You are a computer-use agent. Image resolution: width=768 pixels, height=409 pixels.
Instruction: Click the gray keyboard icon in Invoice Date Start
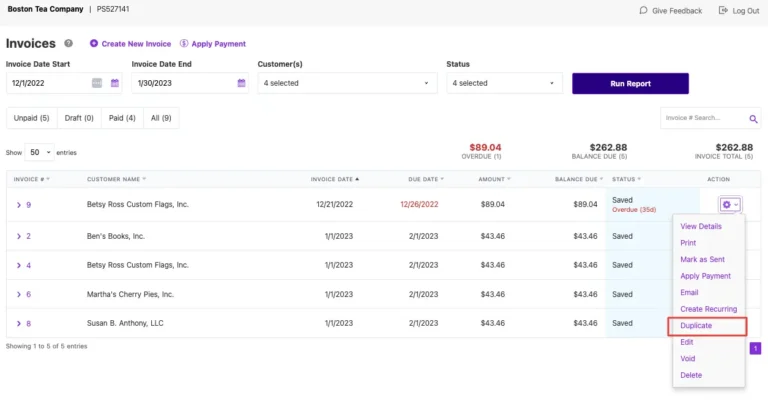pos(97,83)
